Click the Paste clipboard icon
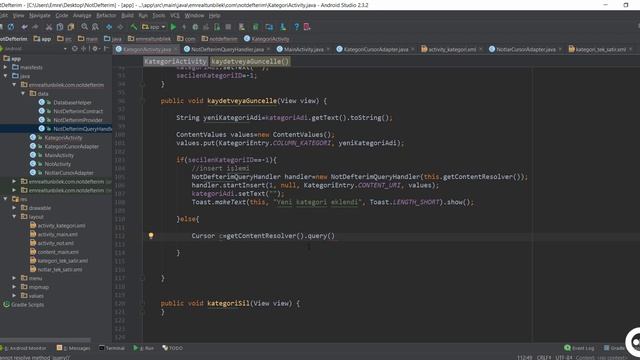The width and height of the screenshot is (640, 360). click(x=71, y=27)
